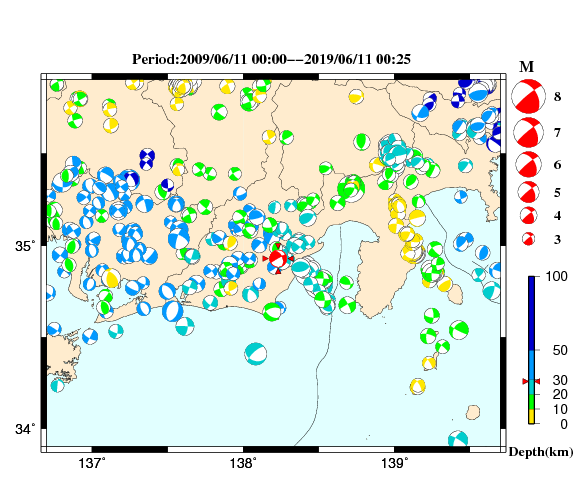
Task: Click the colorbar label 30
Action: (x=560, y=380)
